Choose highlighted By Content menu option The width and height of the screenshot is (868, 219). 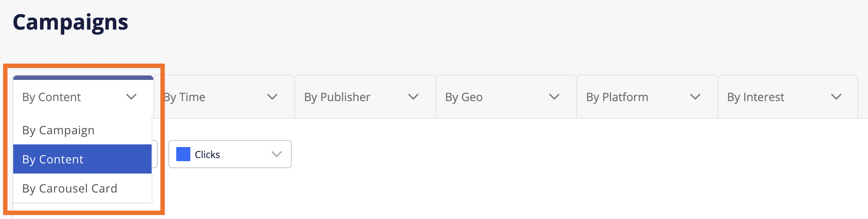pyautogui.click(x=53, y=159)
